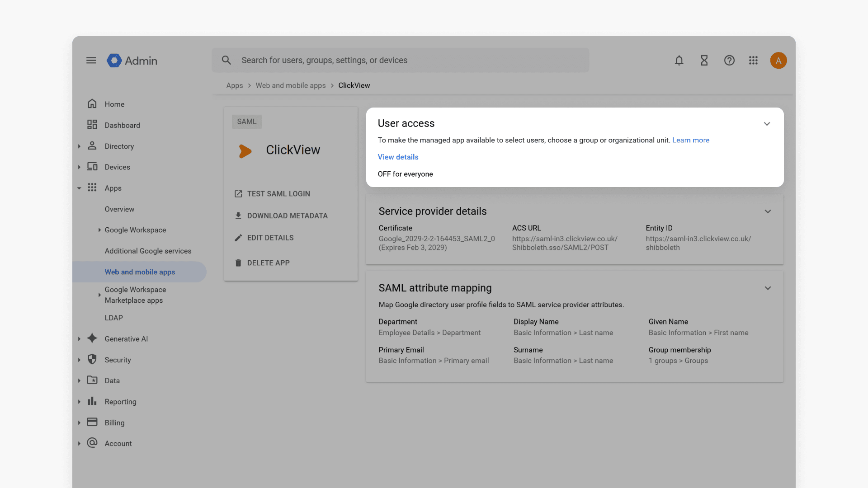This screenshot has height=488, width=868.
Task: Click the certificate name Google_2029-2-2-164453_SAML2_0
Action: point(437,239)
